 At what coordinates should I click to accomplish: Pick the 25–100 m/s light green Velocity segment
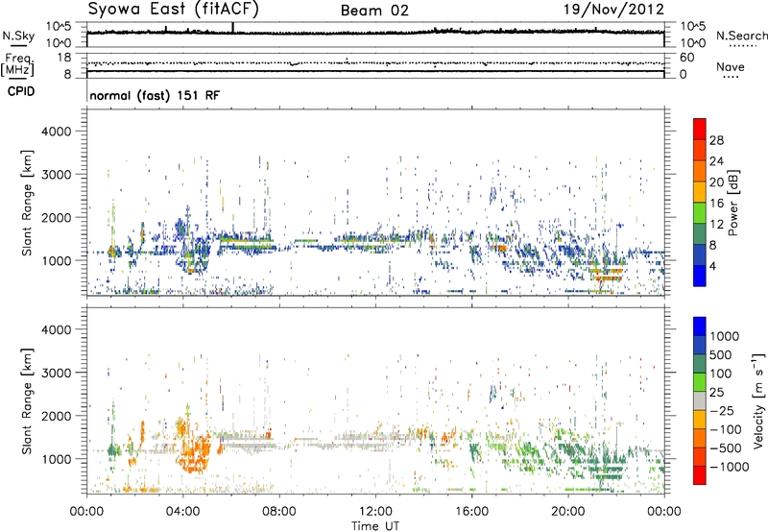tap(700, 382)
